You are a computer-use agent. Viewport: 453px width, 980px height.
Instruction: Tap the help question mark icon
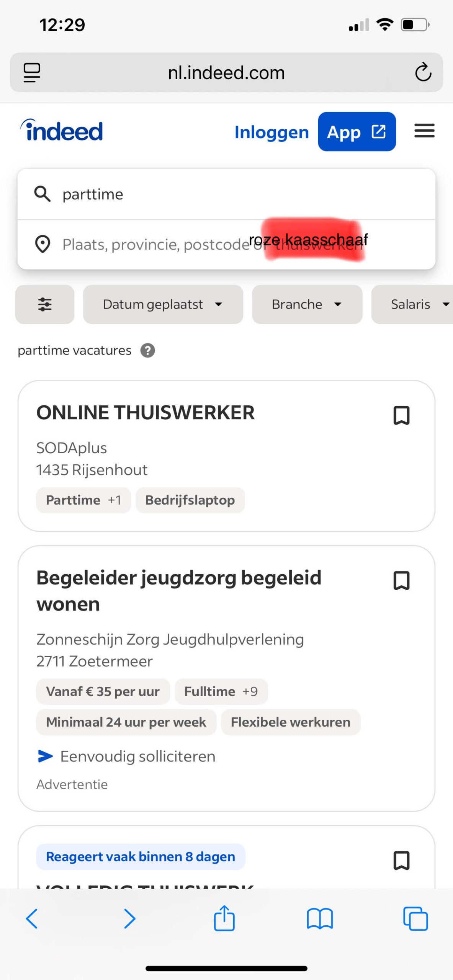tap(147, 350)
